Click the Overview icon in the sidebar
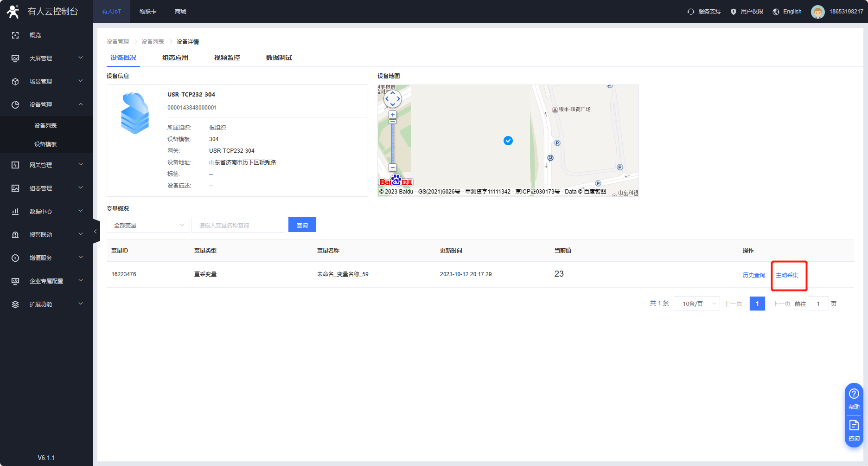868x466 pixels. [x=15, y=35]
